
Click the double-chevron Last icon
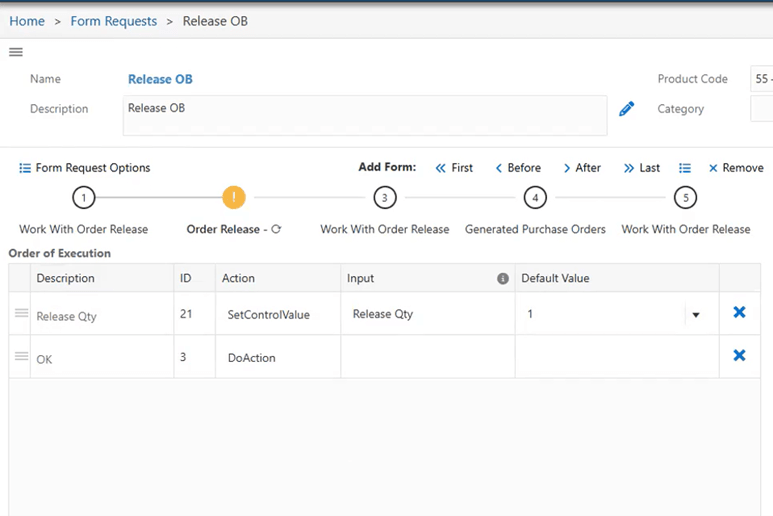(629, 168)
